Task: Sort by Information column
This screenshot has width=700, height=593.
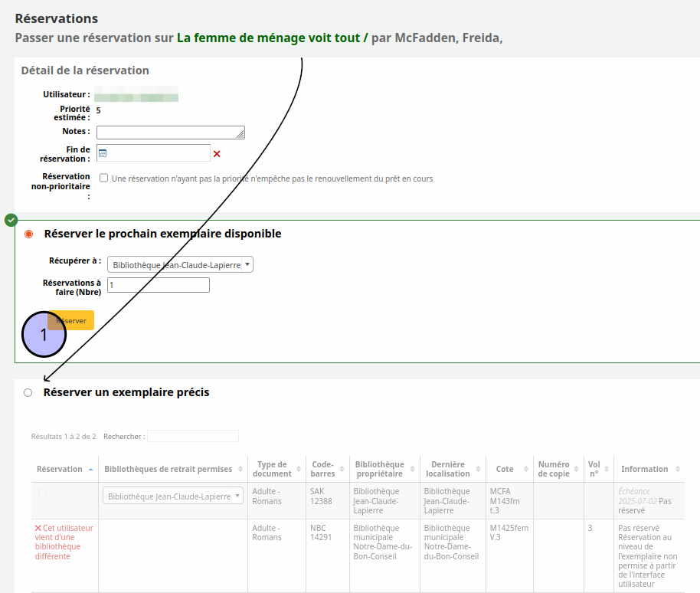Action: tap(649, 469)
